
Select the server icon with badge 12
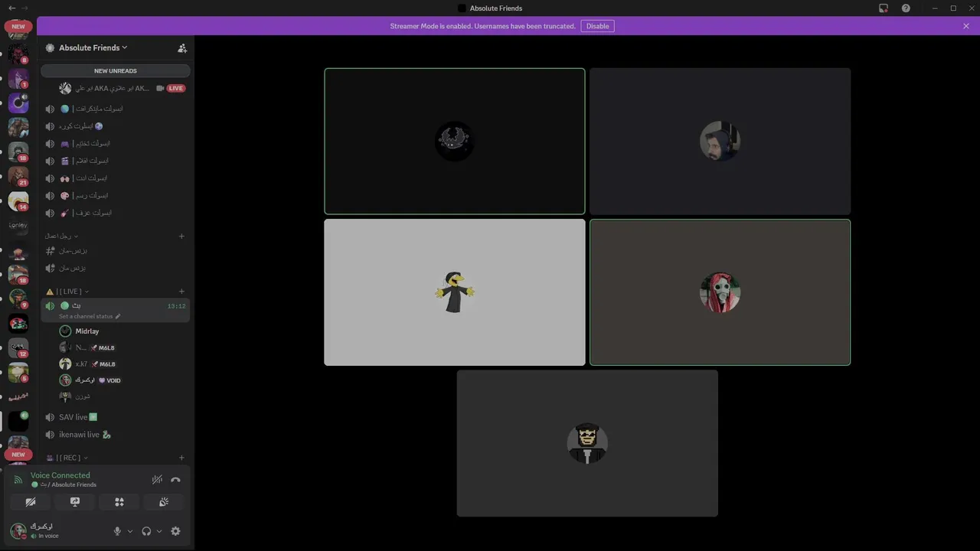(18, 348)
